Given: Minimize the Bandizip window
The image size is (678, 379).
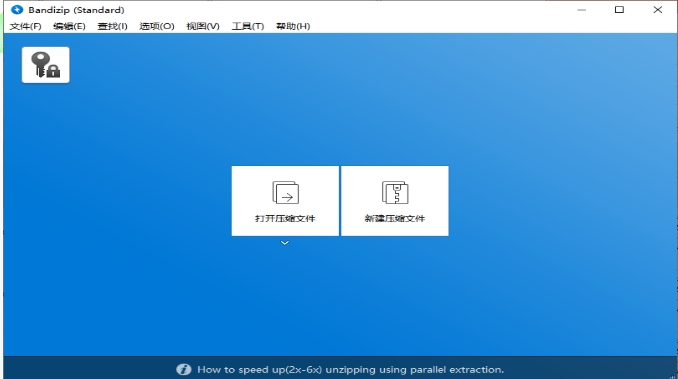Looking at the screenshot, I should (x=582, y=10).
